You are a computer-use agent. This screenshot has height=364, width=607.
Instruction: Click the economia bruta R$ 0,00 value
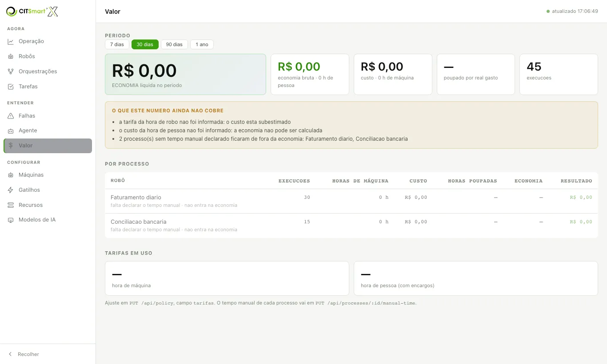coord(299,67)
